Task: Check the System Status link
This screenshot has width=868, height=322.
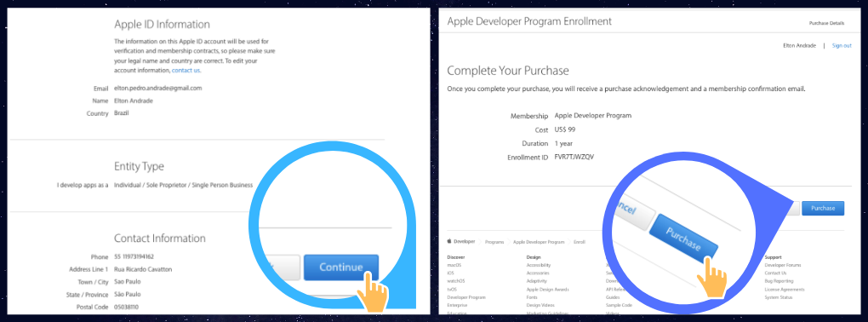Action: click(x=778, y=297)
